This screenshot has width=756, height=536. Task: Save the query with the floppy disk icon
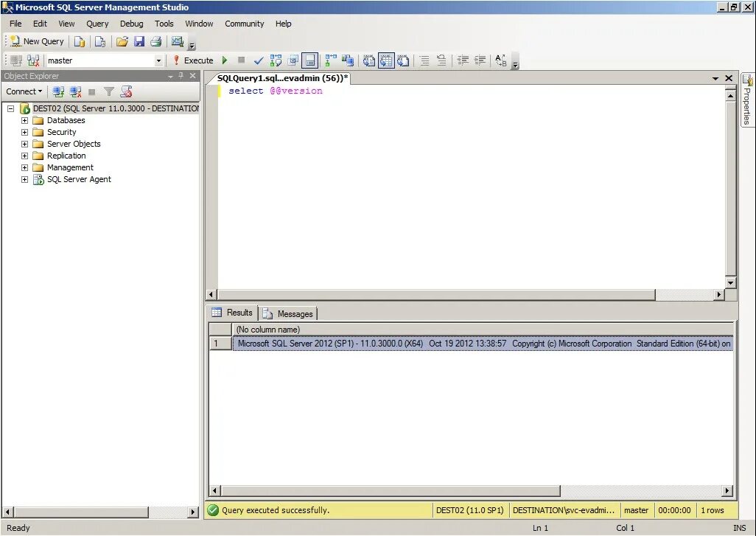[x=139, y=41]
